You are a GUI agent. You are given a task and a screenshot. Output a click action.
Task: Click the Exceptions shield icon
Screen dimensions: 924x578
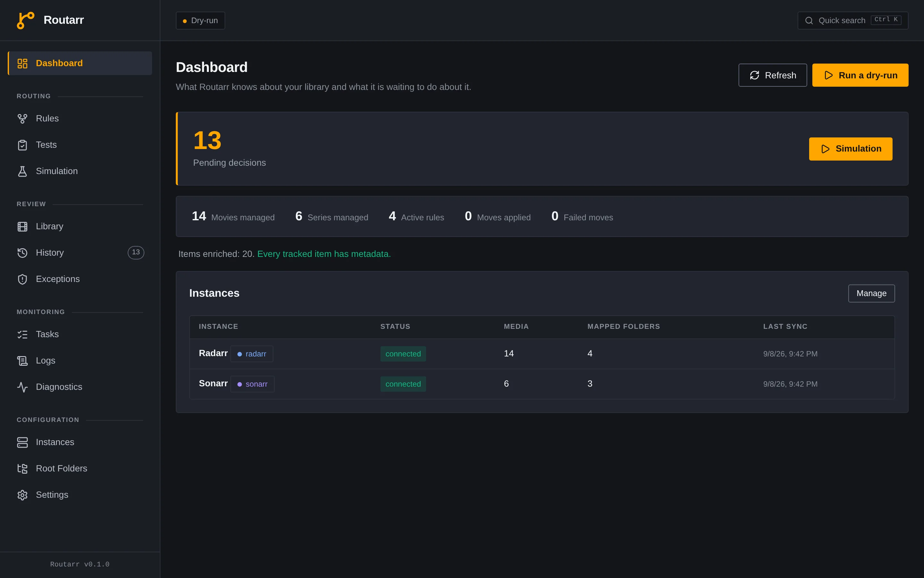tap(22, 279)
